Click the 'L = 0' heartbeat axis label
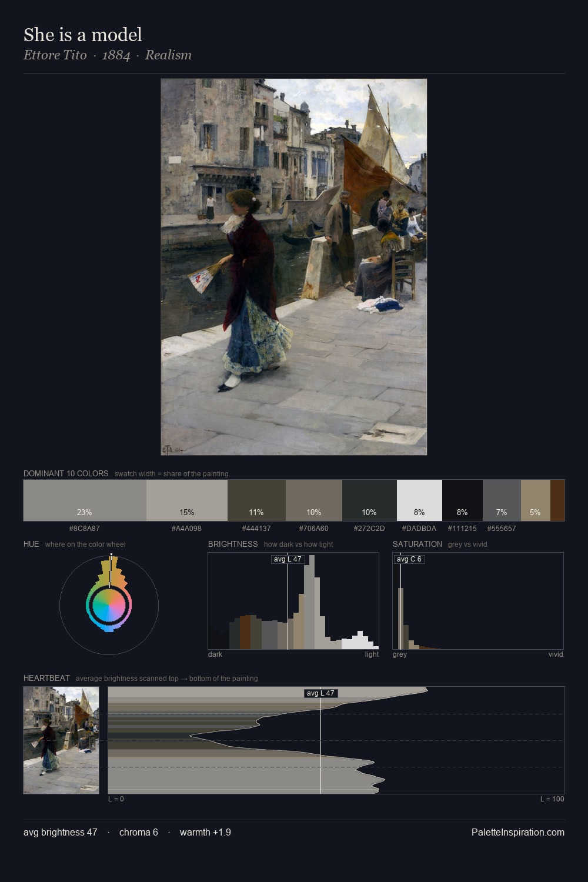 pyautogui.click(x=116, y=799)
